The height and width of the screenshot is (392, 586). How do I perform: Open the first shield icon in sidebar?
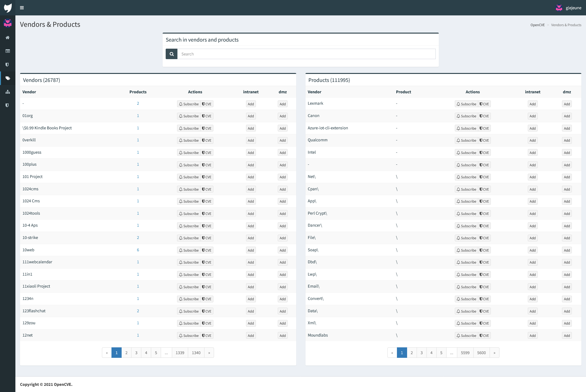pos(8,65)
